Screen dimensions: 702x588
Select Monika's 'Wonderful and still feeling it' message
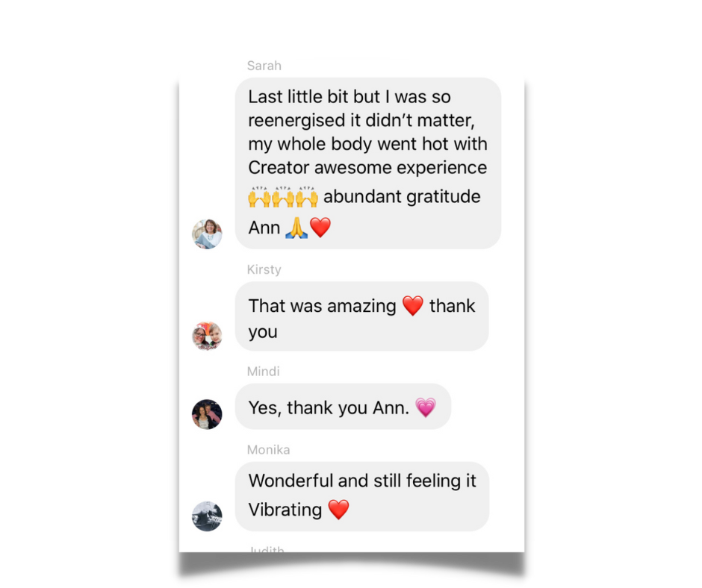(x=362, y=497)
